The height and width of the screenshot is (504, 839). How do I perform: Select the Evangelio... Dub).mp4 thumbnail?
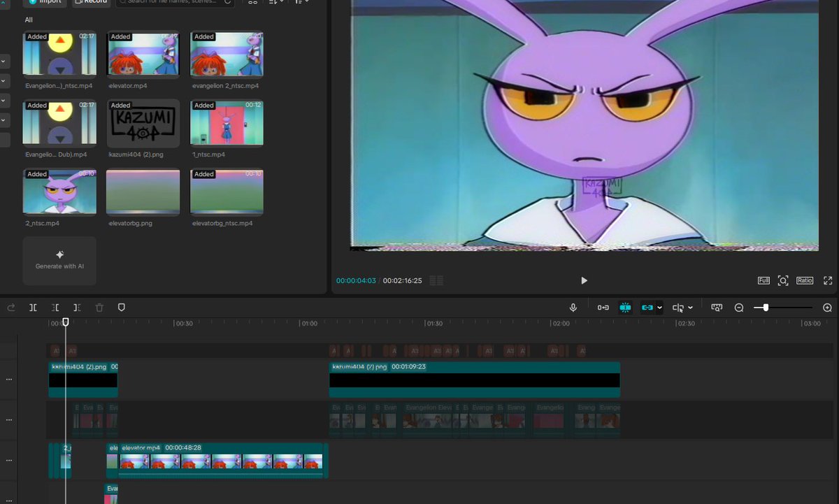(x=59, y=122)
